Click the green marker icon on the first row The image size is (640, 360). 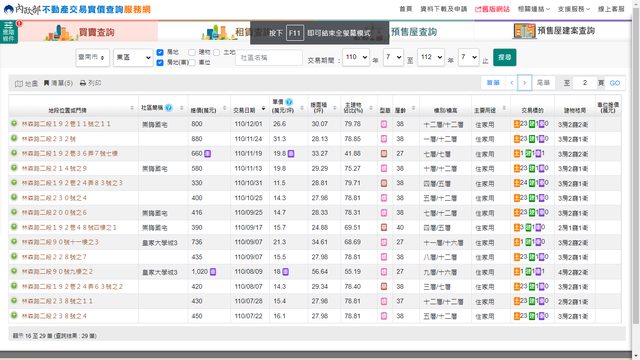[14, 123]
